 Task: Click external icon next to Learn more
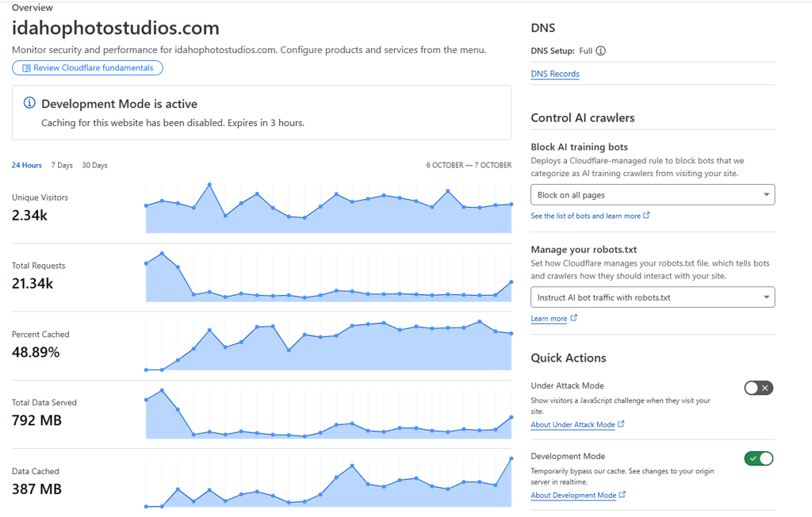pos(574,317)
